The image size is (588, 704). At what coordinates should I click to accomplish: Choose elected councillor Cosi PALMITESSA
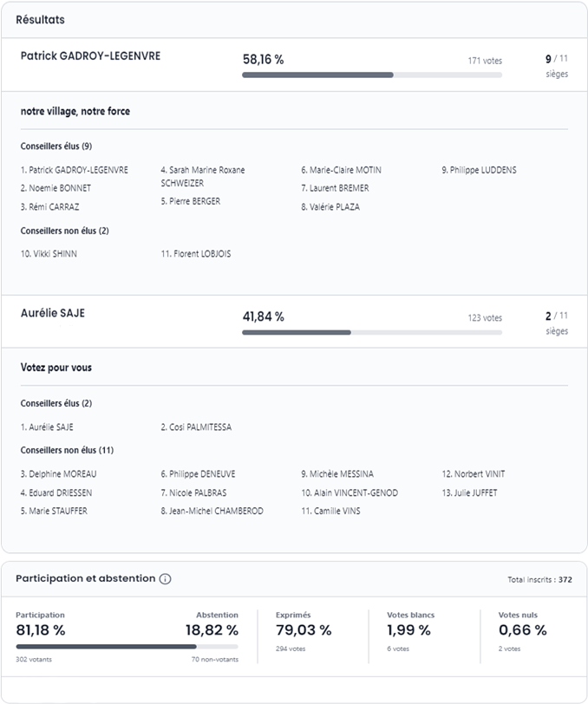(x=196, y=427)
